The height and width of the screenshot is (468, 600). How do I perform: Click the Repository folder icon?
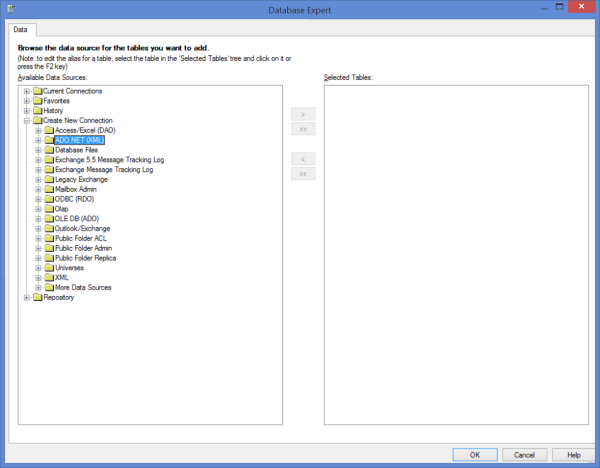(x=37, y=297)
